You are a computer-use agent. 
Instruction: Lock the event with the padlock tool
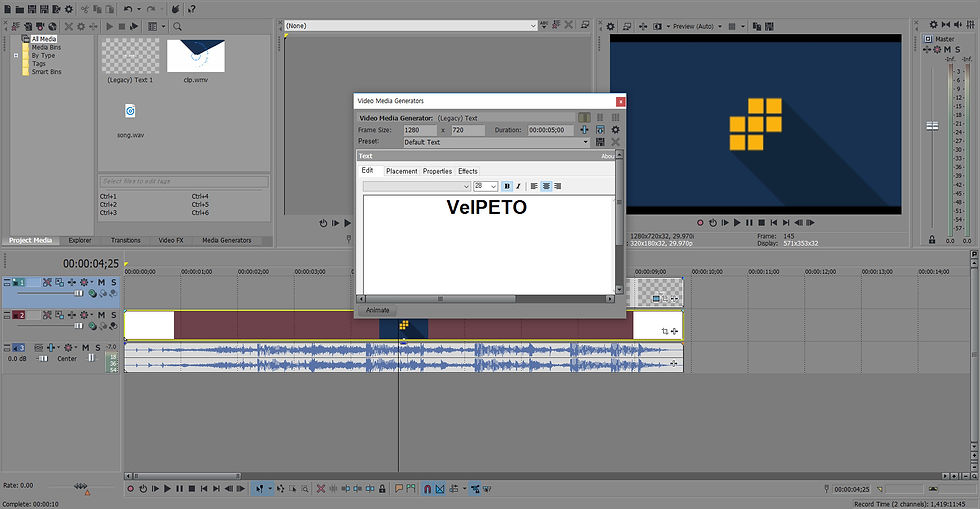click(x=382, y=488)
